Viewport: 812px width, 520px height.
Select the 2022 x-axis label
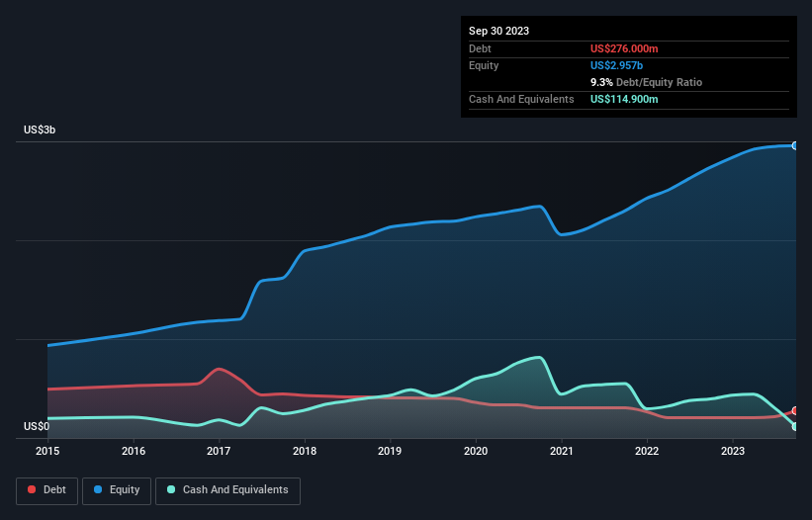coord(647,451)
